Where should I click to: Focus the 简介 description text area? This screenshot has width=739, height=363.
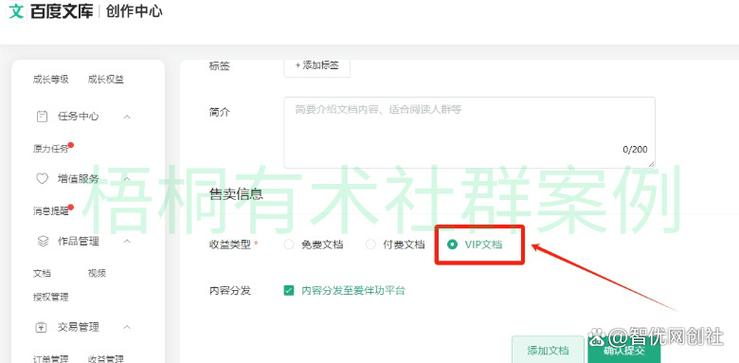(x=469, y=132)
